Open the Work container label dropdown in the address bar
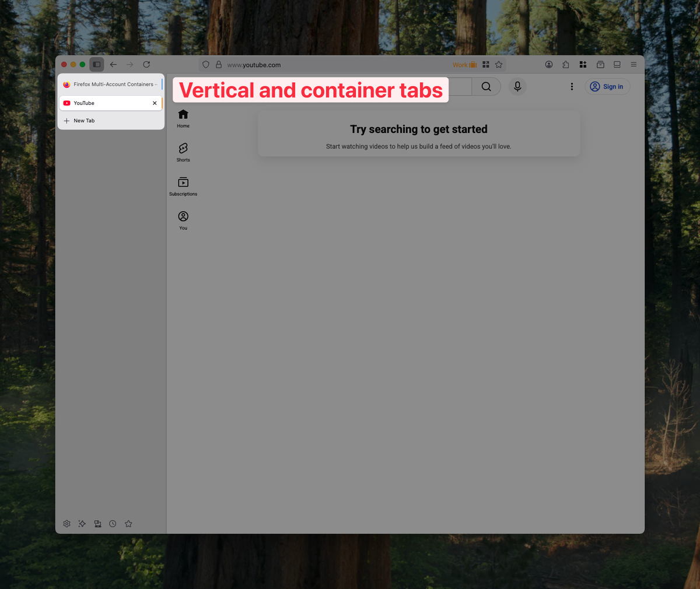This screenshot has width=700, height=589. pos(464,64)
